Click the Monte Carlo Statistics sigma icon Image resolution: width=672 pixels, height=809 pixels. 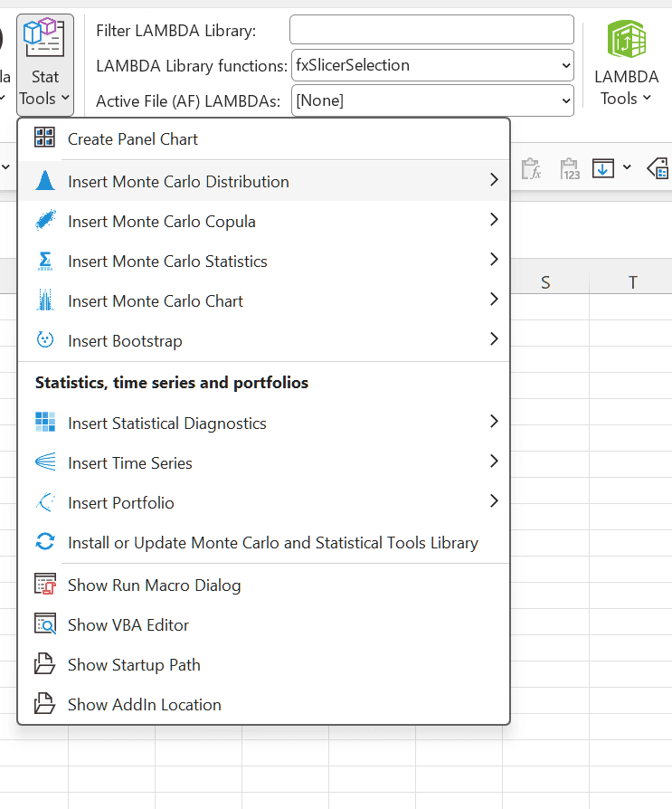point(45,261)
